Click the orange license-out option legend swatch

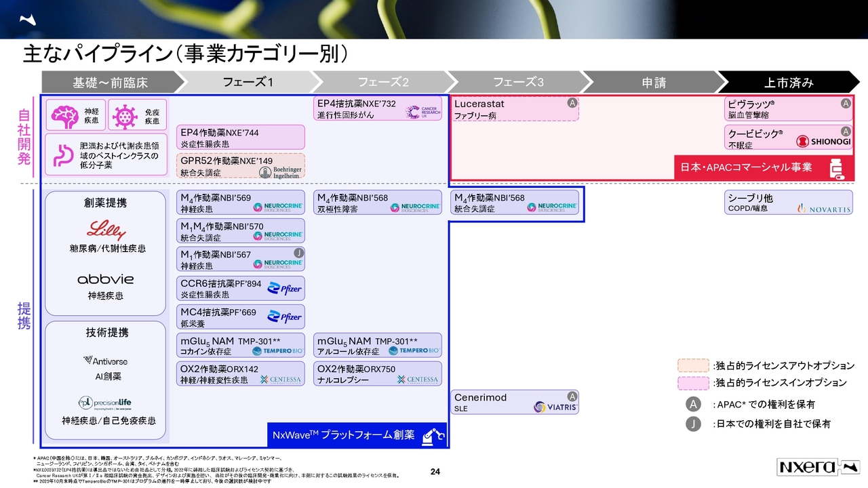pyautogui.click(x=692, y=365)
